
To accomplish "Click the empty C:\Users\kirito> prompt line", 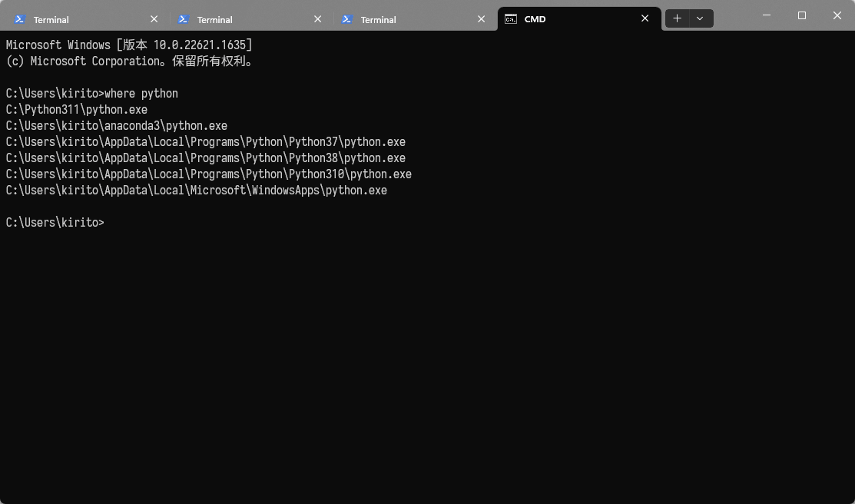I will 55,223.
